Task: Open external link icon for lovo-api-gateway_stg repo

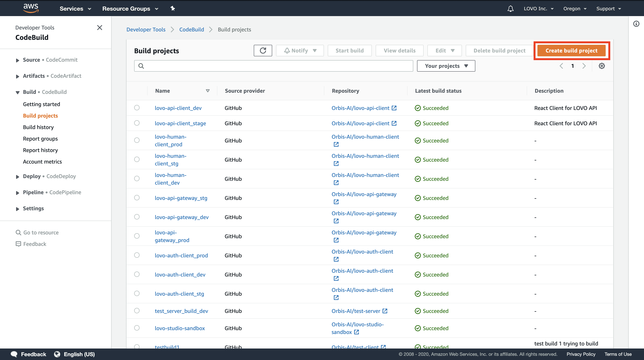Action: (336, 202)
